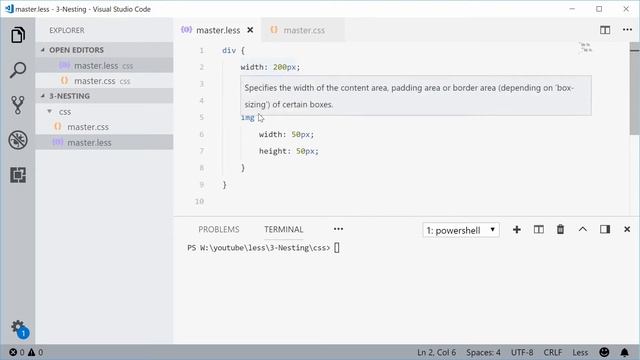The height and width of the screenshot is (360, 640).
Task: Switch to the TERMINAL panel tab
Action: 284,229
